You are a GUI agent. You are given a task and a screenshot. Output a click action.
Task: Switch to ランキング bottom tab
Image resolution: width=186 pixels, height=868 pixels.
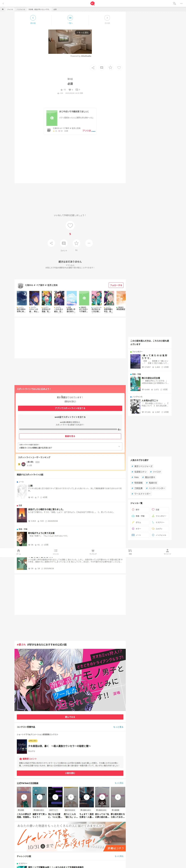click(x=93, y=552)
